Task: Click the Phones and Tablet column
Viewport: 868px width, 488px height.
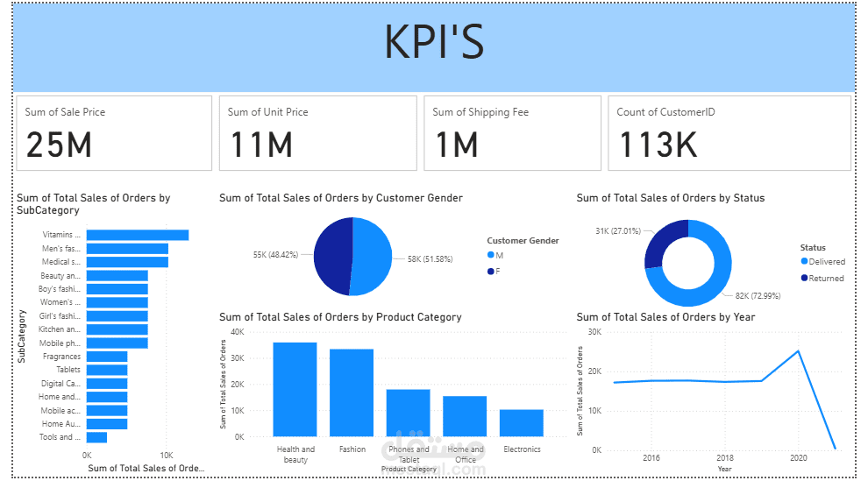Action: click(x=408, y=414)
